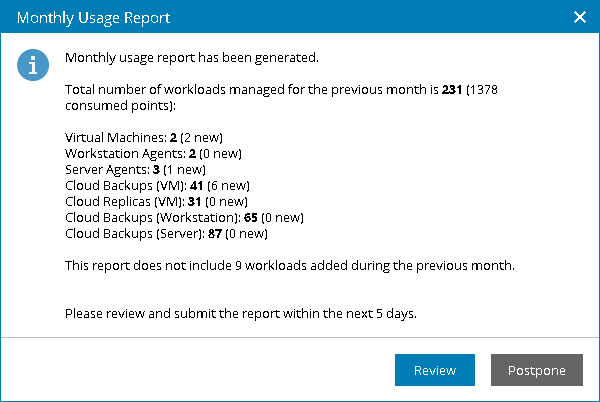Click the blue information icon
Viewport: 600px width, 402px height.
(x=36, y=66)
